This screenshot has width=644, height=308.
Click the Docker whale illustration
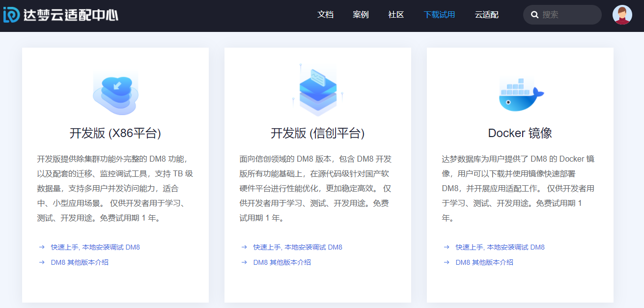(x=521, y=94)
